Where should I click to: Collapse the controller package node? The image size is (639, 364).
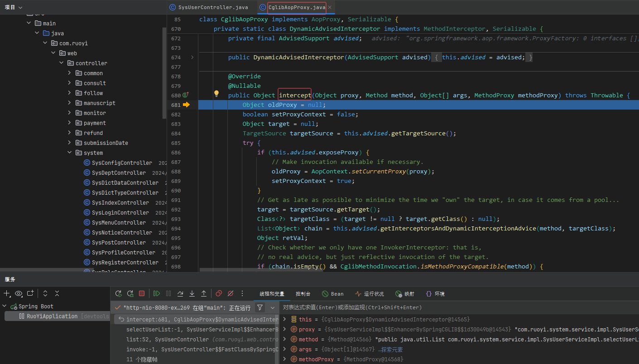61,63
